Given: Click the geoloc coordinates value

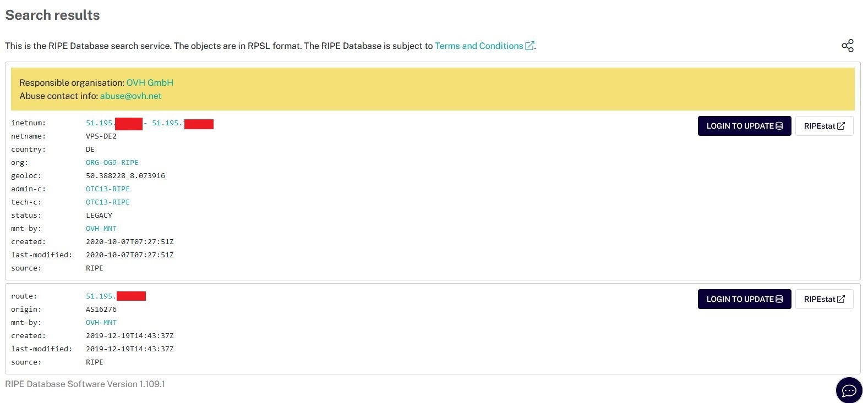Looking at the screenshot, I should (125, 176).
